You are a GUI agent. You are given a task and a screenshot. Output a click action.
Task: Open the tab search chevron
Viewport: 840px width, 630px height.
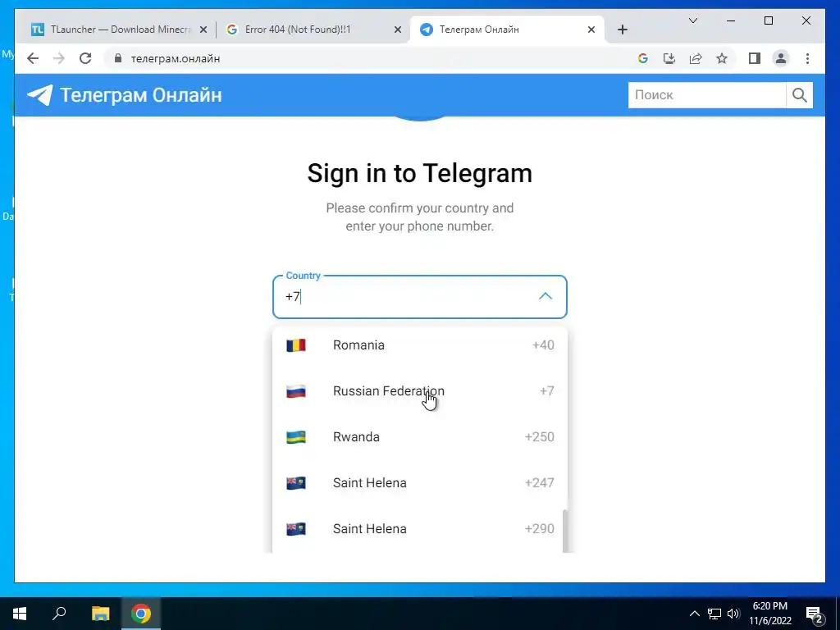tap(692, 21)
